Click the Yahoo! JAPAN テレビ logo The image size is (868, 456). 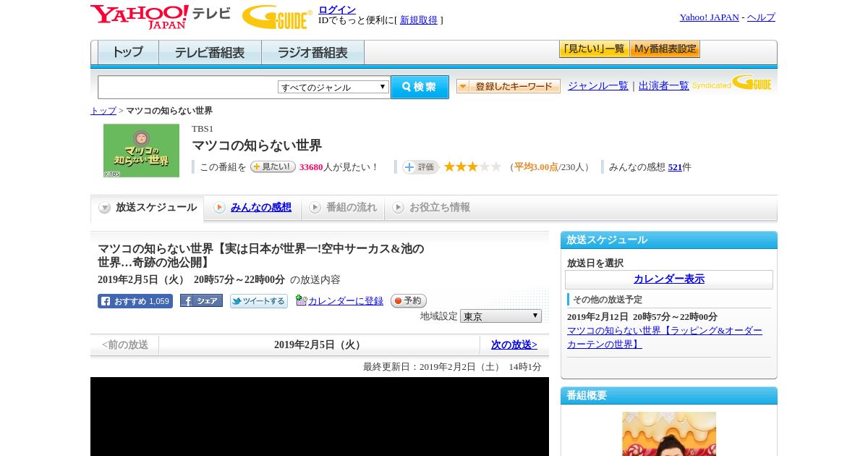[161, 17]
